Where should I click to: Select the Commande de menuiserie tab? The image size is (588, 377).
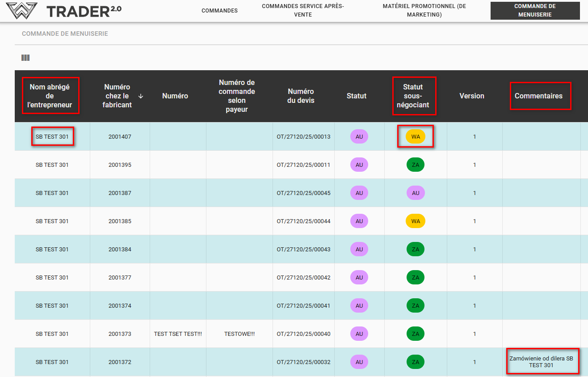tap(535, 11)
